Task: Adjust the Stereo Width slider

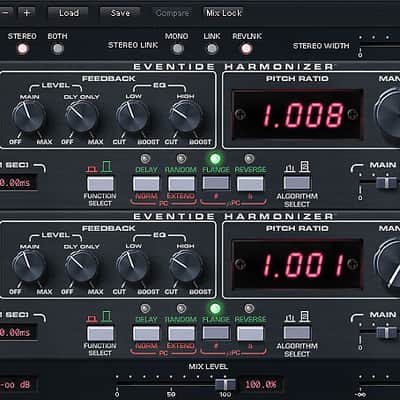Action: tap(379, 44)
